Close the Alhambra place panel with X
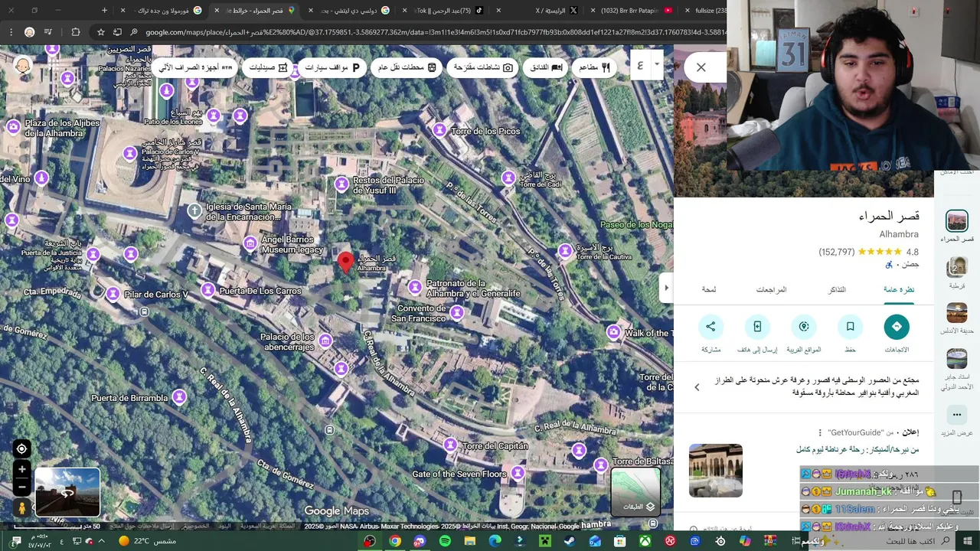 [701, 67]
